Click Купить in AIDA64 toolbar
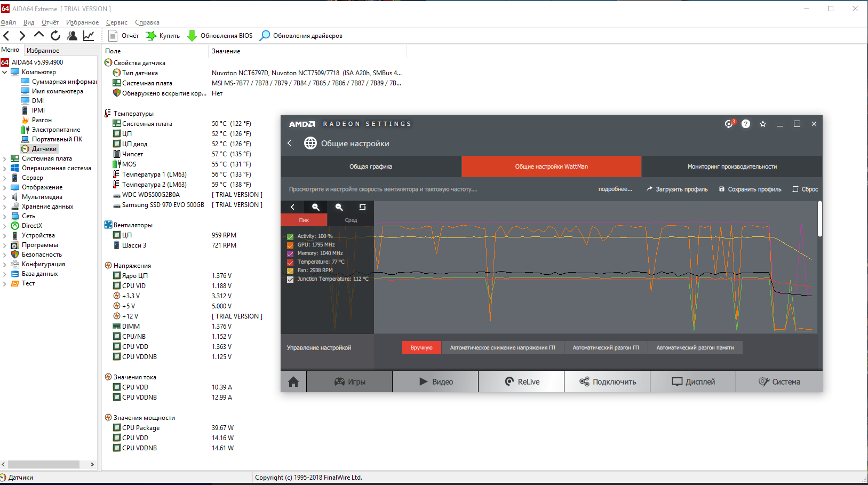Screen dimensions: 868x485 (x=163, y=36)
